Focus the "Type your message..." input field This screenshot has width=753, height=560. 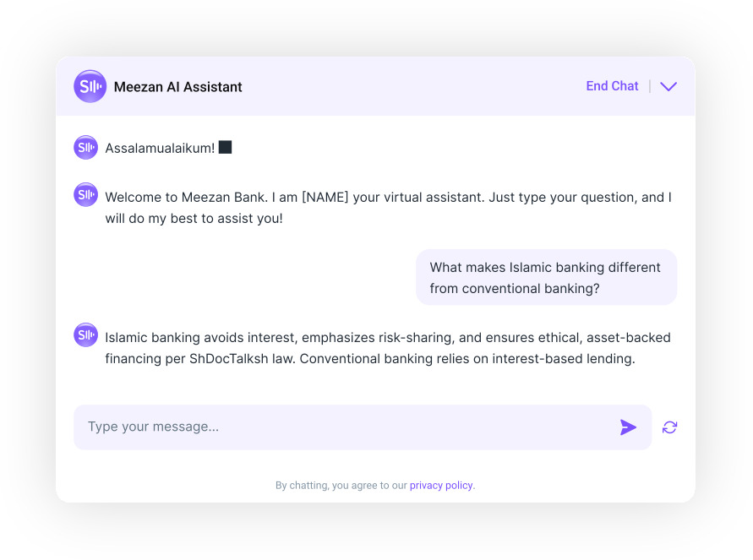pyautogui.click(x=346, y=427)
